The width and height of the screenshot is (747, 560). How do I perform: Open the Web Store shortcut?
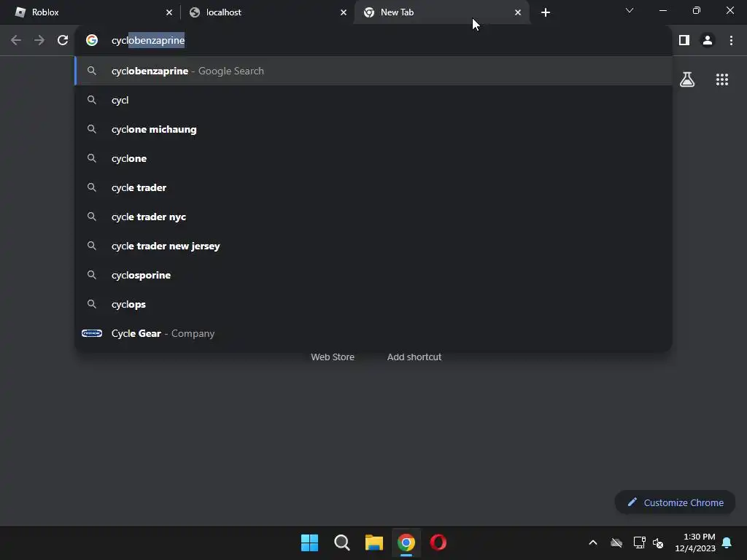click(x=333, y=357)
